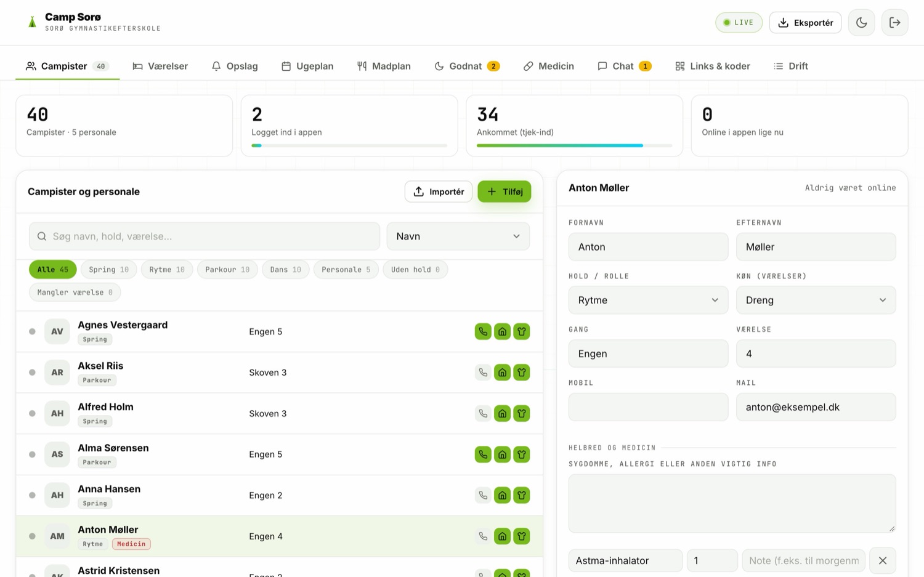Toggle phone icon in Anton Møller row
This screenshot has width=924, height=577.
[x=483, y=536]
